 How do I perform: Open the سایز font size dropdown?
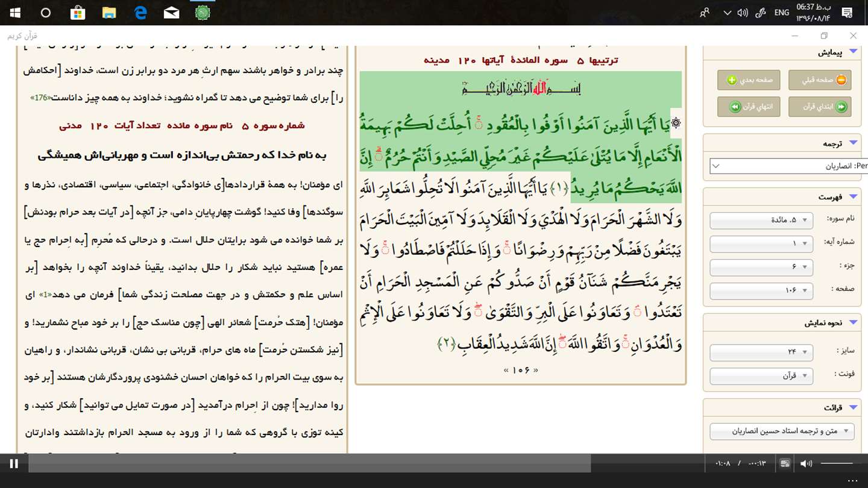point(761,352)
